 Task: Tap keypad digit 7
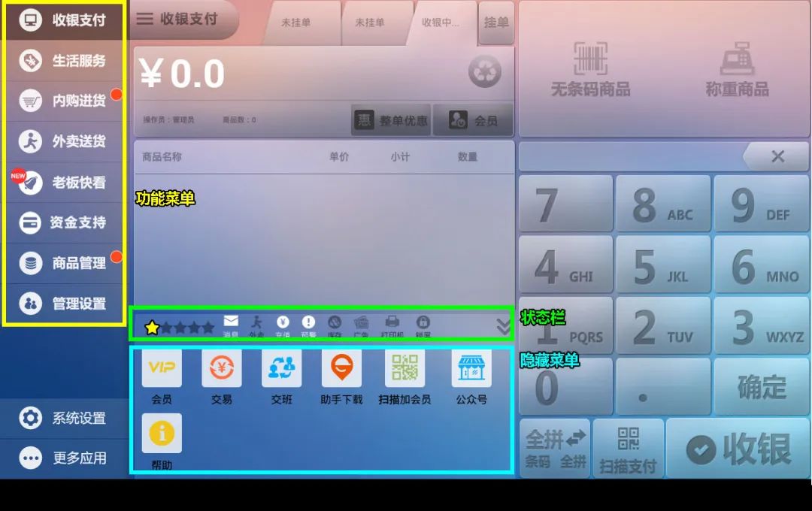566,204
